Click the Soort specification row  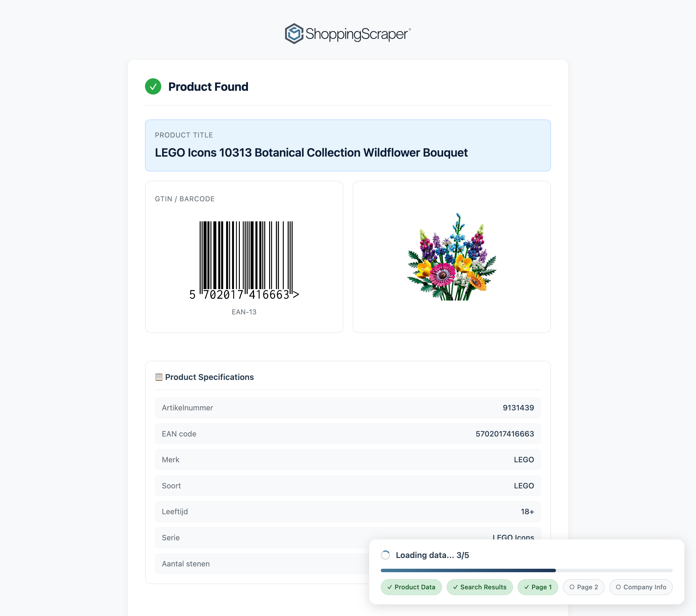(348, 485)
